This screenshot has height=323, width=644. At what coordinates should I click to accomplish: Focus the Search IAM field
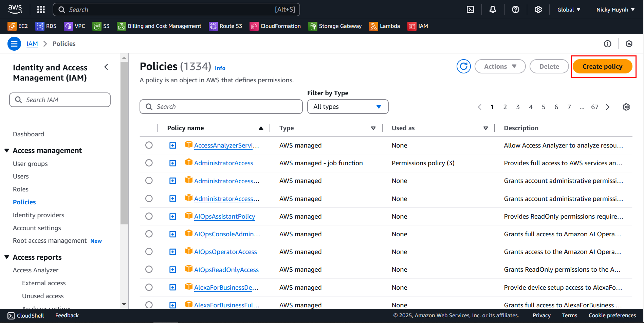pos(60,100)
